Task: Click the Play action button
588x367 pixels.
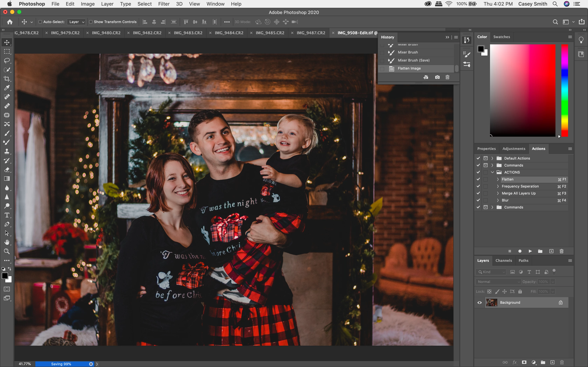Action: 530,251
